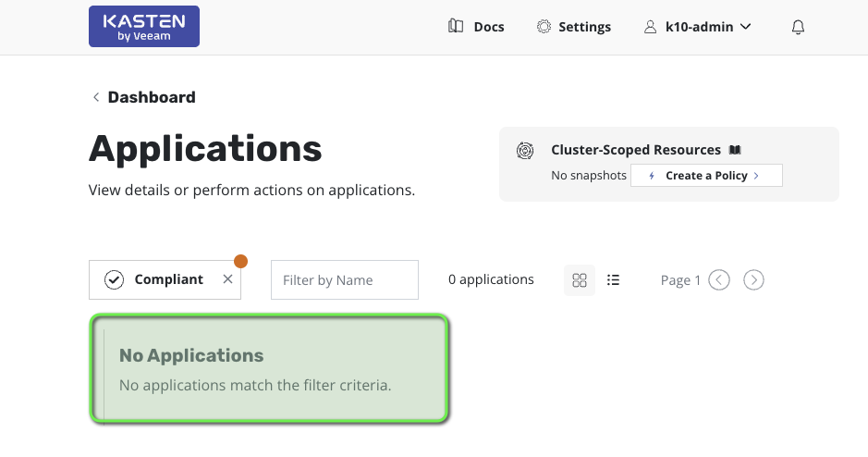Click the user profile icon
The height and width of the screenshot is (457, 868).
(x=651, y=27)
